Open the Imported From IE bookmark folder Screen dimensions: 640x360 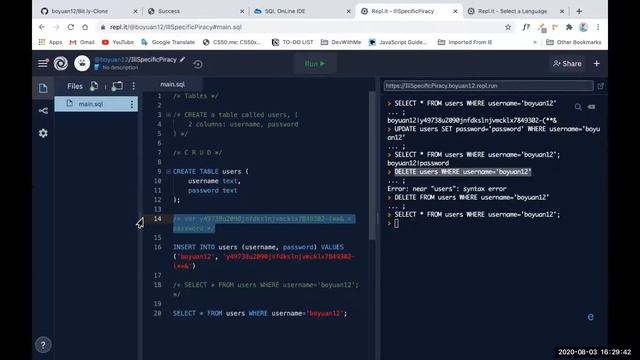pos(465,42)
